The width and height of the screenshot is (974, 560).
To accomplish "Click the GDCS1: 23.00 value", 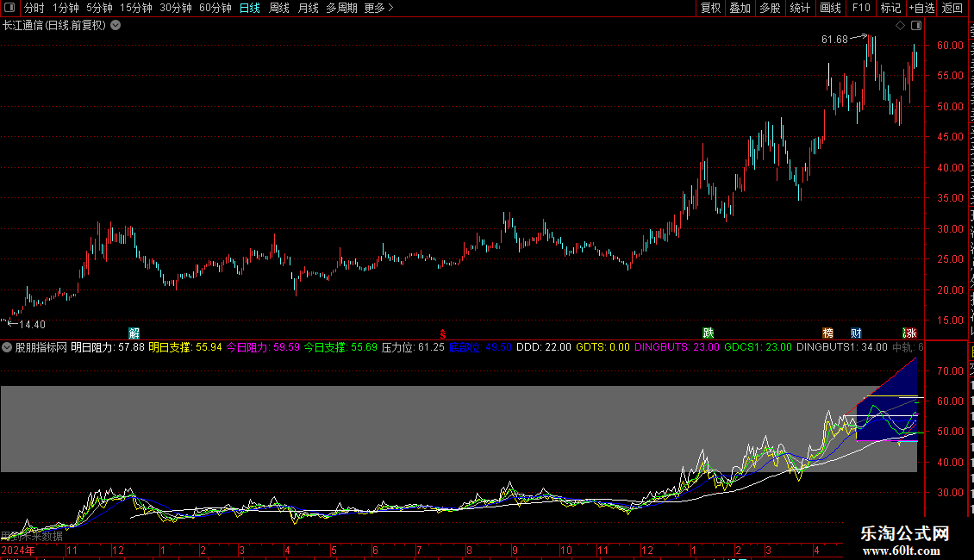I will pyautogui.click(x=758, y=348).
